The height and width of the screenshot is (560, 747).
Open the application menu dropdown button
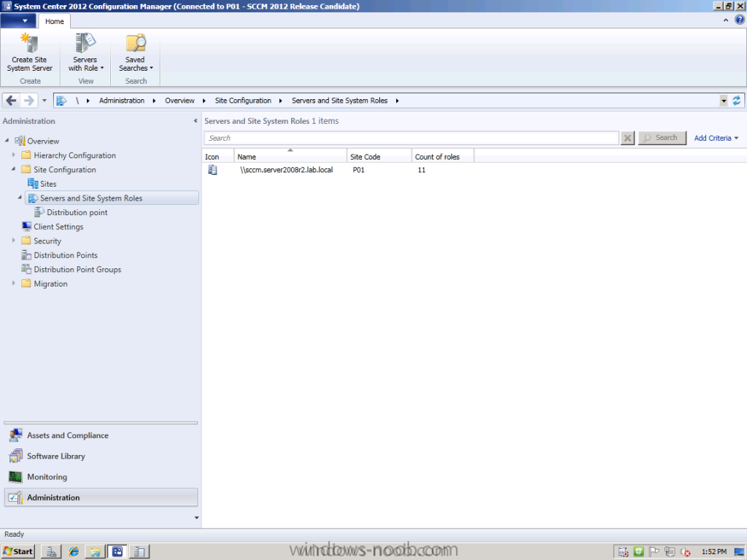[x=18, y=21]
